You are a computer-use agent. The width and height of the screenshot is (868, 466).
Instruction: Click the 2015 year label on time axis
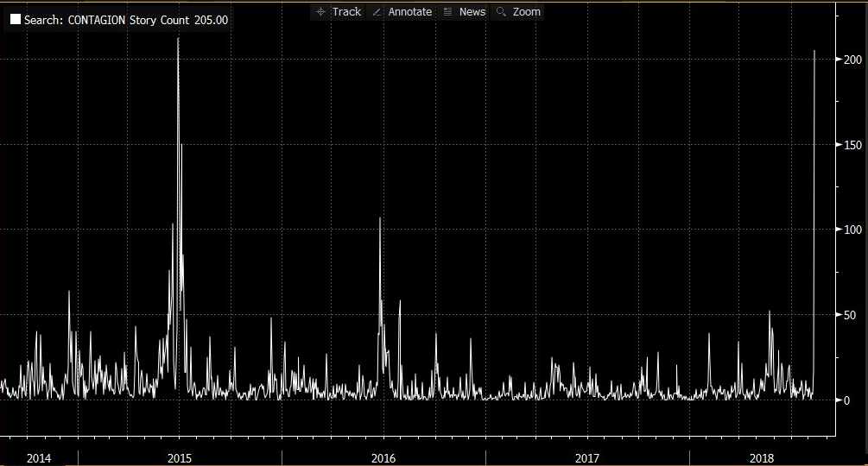[180, 458]
